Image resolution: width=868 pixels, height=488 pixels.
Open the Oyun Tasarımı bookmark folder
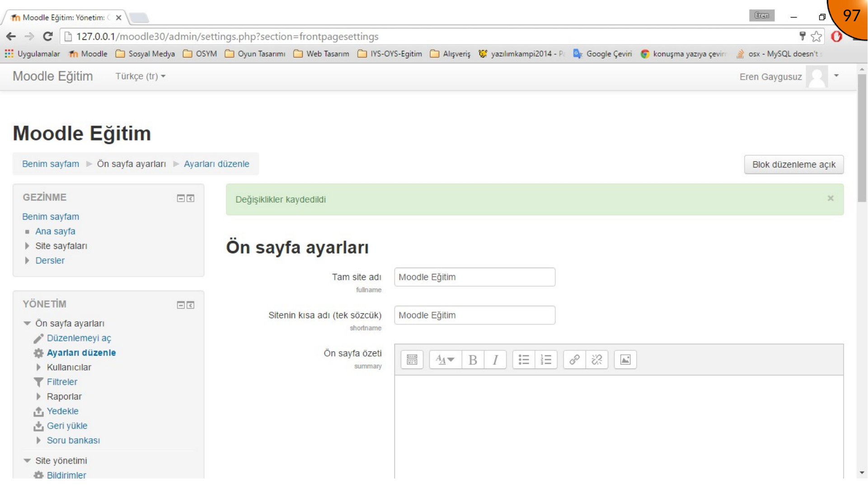click(255, 54)
